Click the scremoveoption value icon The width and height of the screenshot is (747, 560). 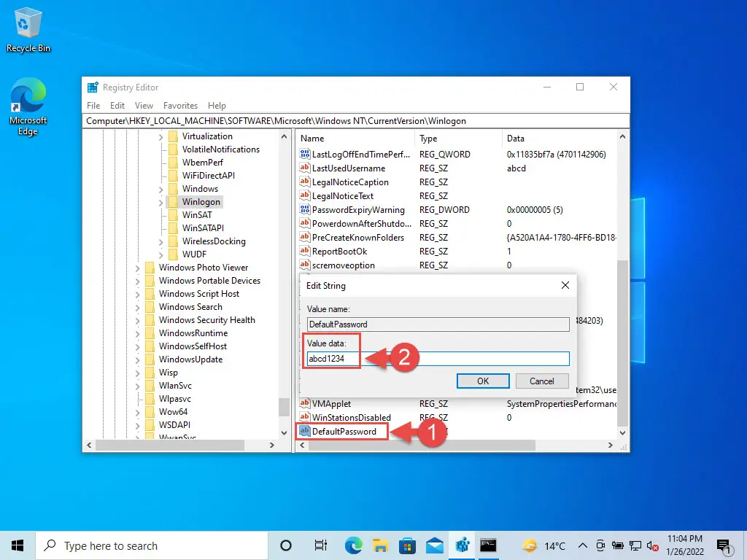(305, 265)
